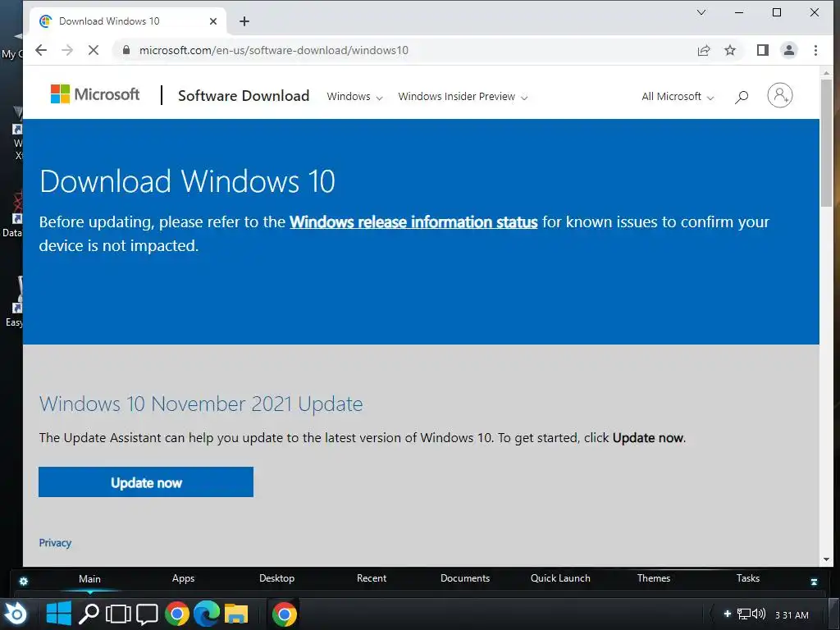
Task: Click the Microsoft logo
Action: pyautogui.click(x=95, y=94)
